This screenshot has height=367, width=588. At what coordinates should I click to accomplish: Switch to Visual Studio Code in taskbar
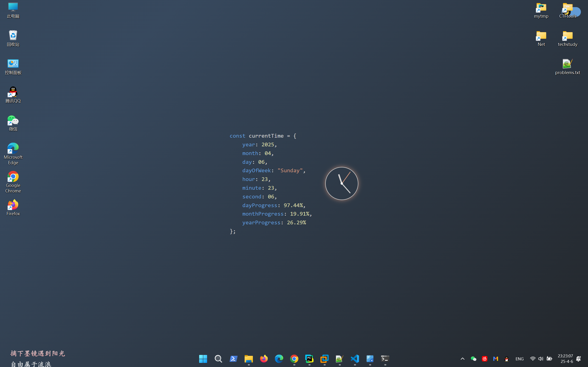click(x=355, y=359)
